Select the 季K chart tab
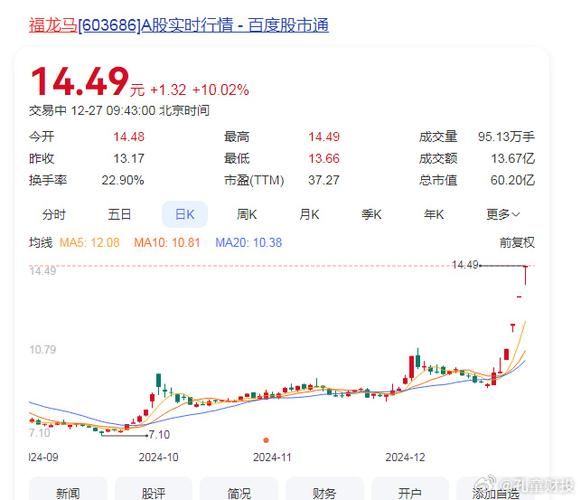The image size is (581, 500). coord(371,215)
